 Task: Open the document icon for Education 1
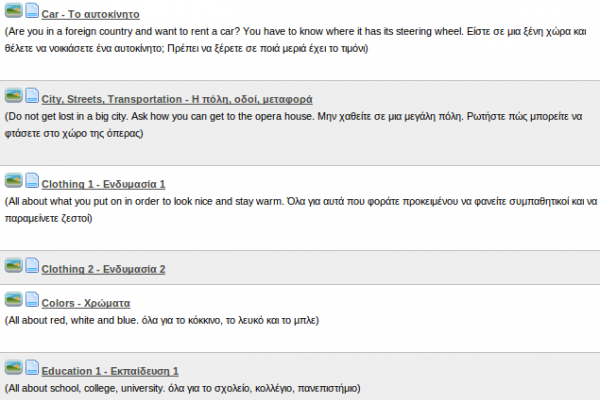[32, 367]
